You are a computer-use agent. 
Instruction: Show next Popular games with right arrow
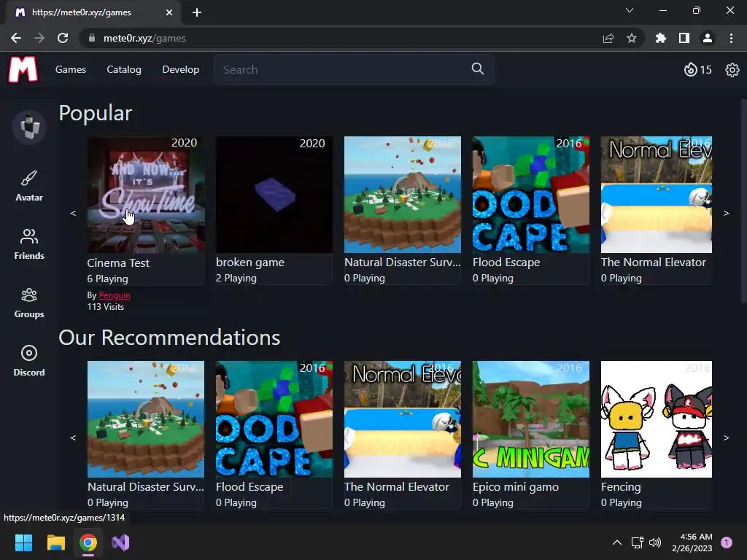tap(727, 213)
